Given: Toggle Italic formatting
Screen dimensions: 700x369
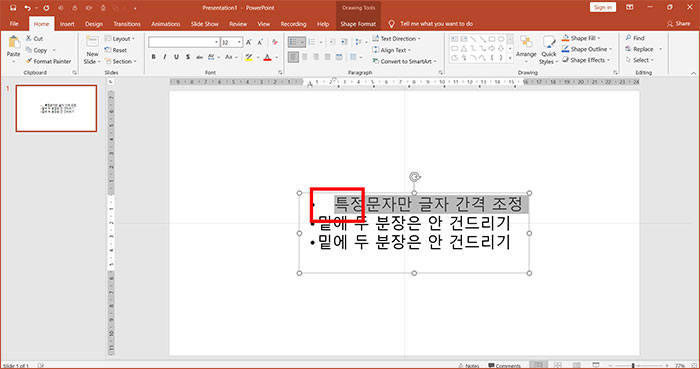Looking at the screenshot, I should click(x=165, y=57).
